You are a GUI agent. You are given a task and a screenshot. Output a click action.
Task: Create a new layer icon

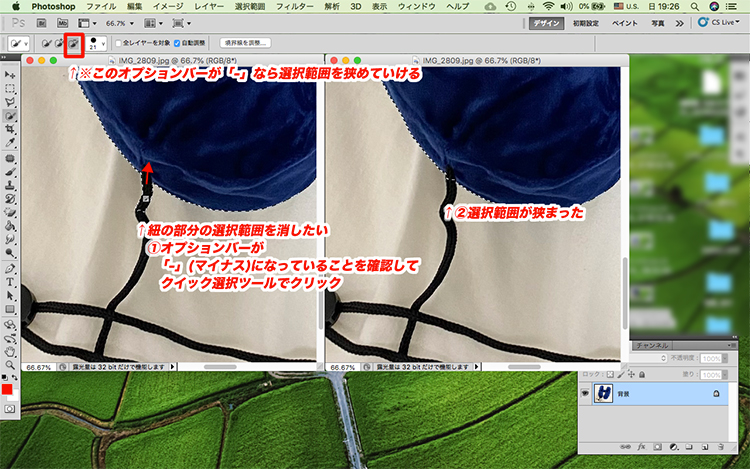click(x=705, y=447)
